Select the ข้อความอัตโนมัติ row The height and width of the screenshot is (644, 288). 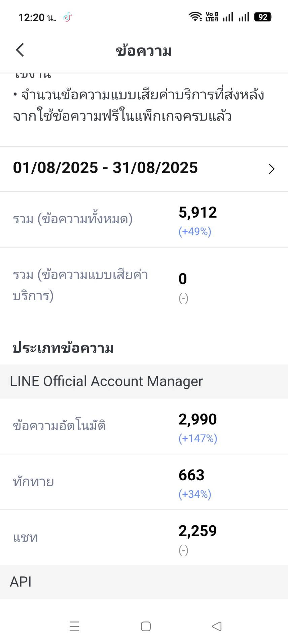coord(144,426)
